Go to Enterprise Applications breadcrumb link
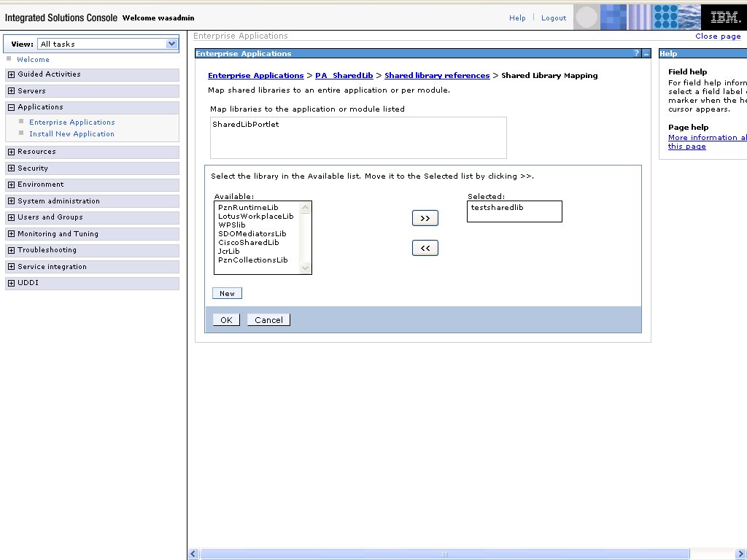747x560 pixels. 256,76
